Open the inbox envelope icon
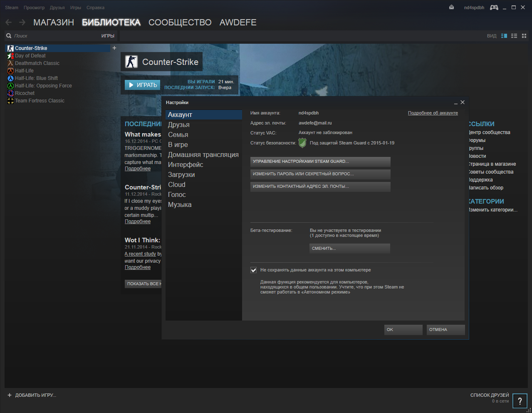Screen dimensions: 532x413 (451, 7)
